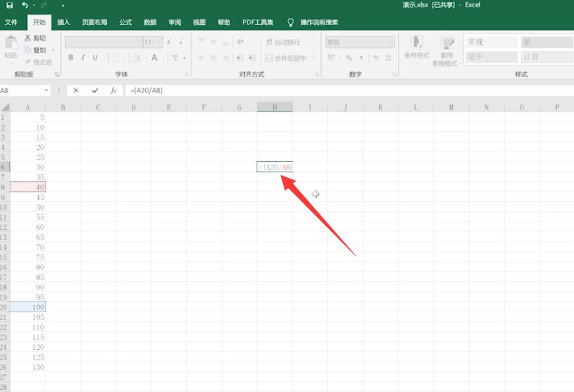Toggle Underline formatting (U)

click(x=95, y=57)
